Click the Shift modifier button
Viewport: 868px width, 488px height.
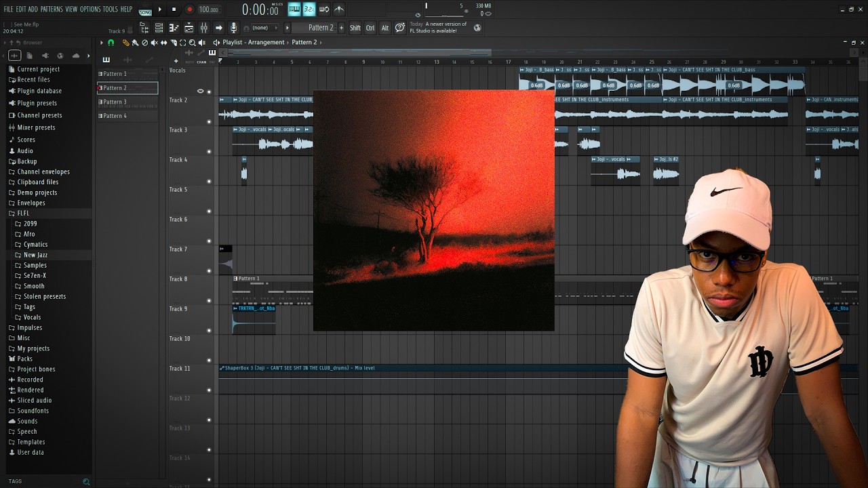pyautogui.click(x=355, y=28)
